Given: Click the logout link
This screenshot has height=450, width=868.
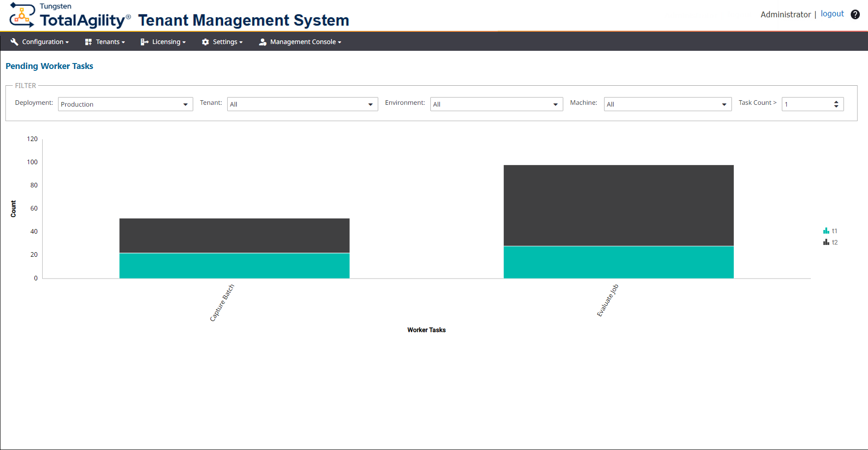Looking at the screenshot, I should (x=832, y=13).
